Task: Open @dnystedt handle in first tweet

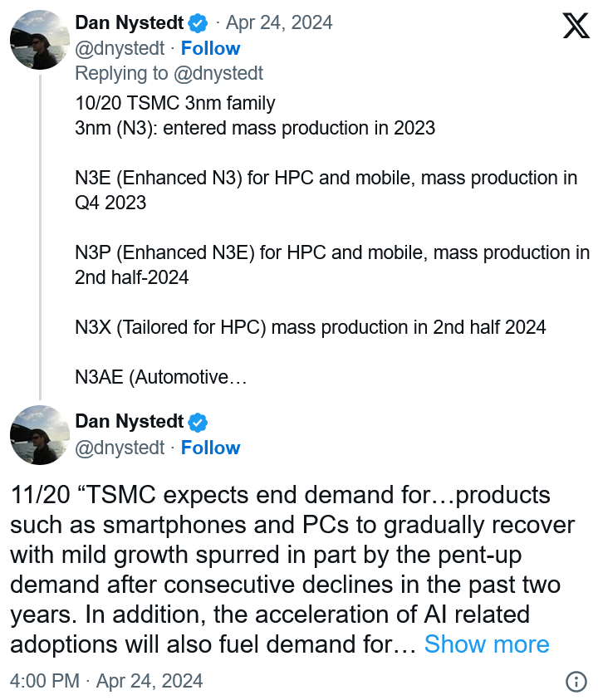Action: pos(120,48)
